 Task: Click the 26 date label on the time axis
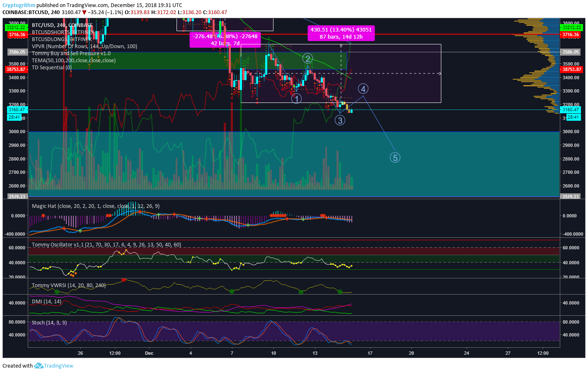80,353
